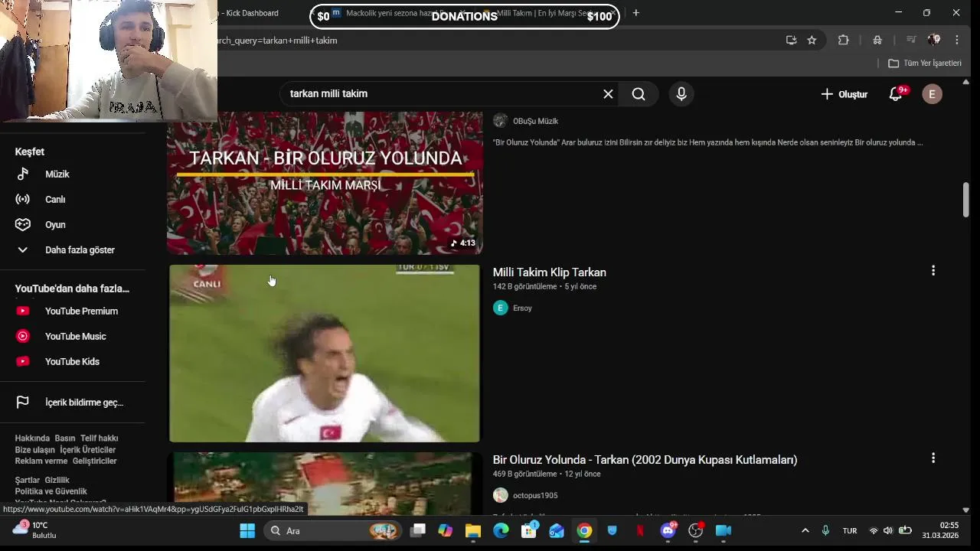Open YouTube notifications bell
The image size is (980, 551).
point(896,94)
